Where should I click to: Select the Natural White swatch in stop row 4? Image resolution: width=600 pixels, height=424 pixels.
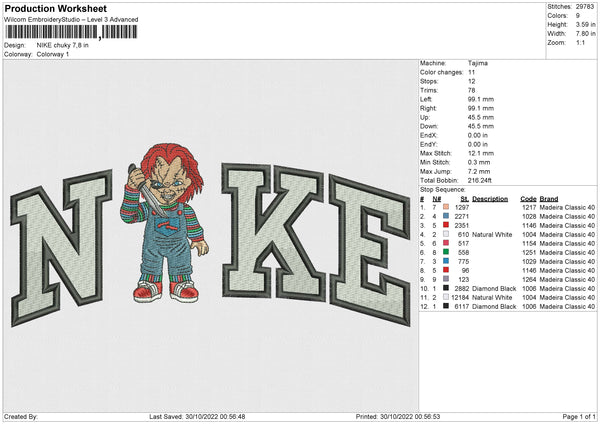445,234
